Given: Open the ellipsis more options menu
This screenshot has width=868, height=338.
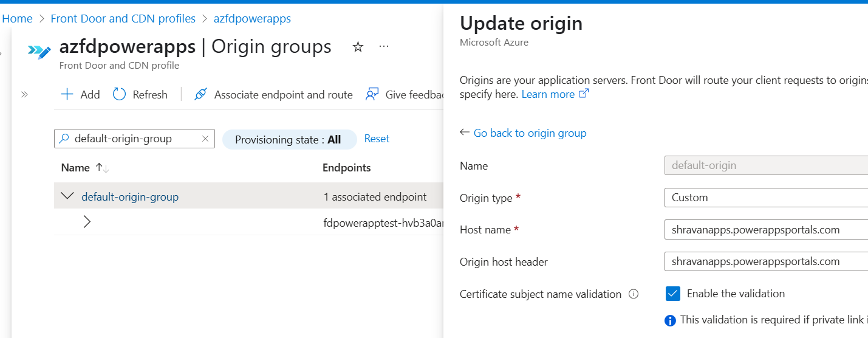Looking at the screenshot, I should [384, 47].
